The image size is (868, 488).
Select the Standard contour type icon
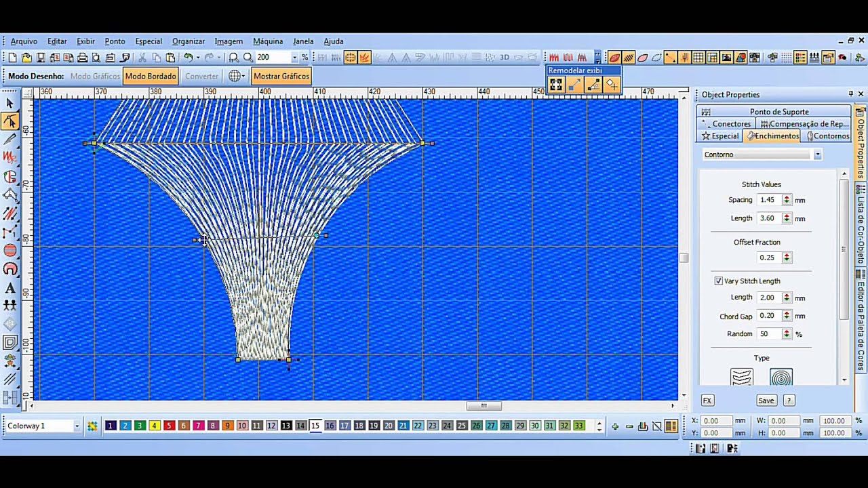[742, 378]
